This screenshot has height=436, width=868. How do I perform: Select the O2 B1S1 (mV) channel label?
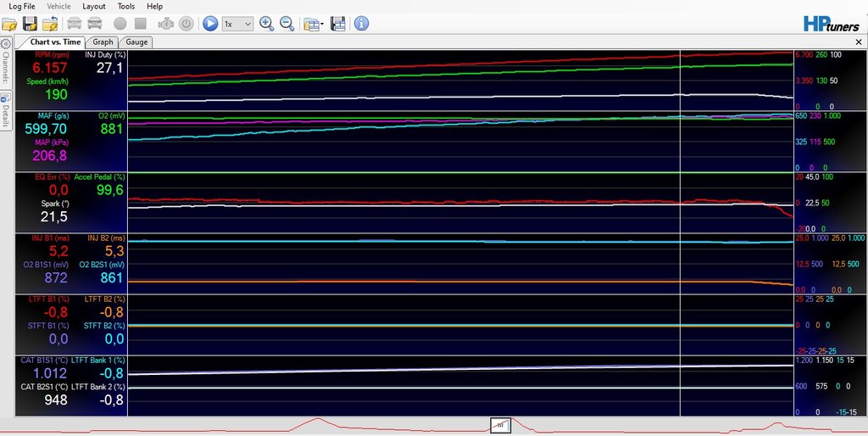[x=46, y=265]
